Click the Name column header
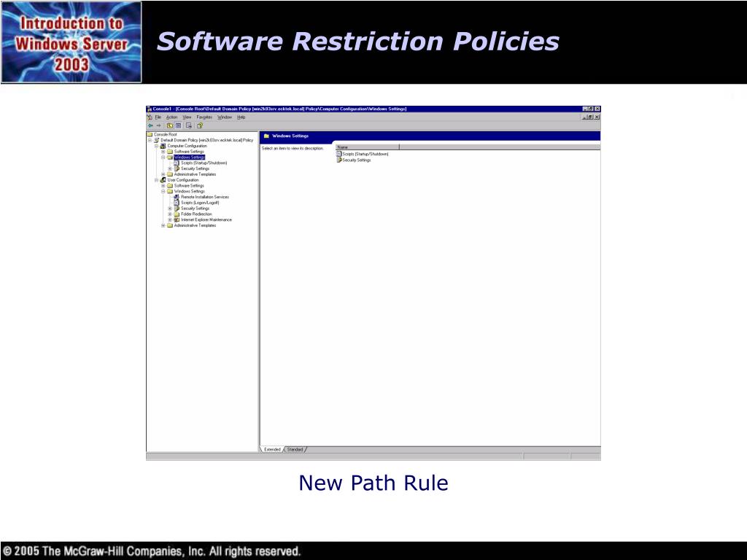Image resolution: width=747 pixels, height=560 pixels. coord(368,147)
